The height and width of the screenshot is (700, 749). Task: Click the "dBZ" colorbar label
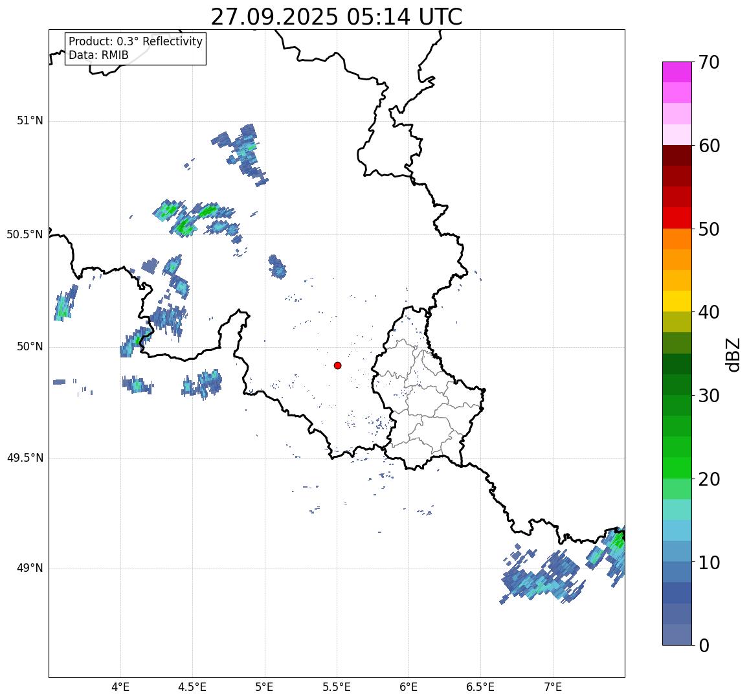pyautogui.click(x=732, y=354)
